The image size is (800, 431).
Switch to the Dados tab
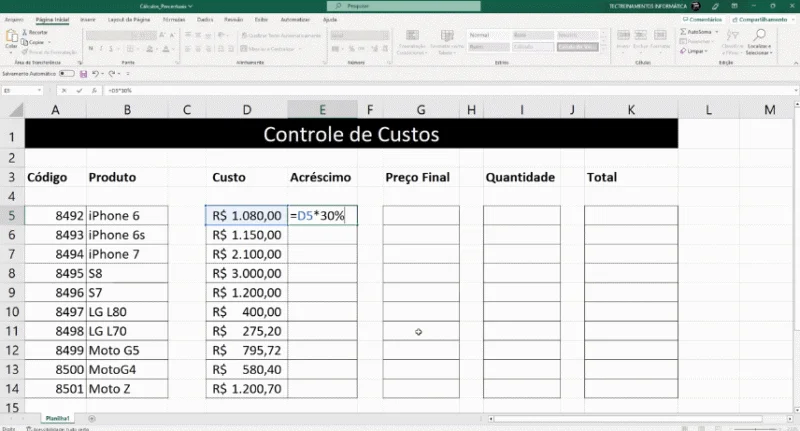coord(205,19)
